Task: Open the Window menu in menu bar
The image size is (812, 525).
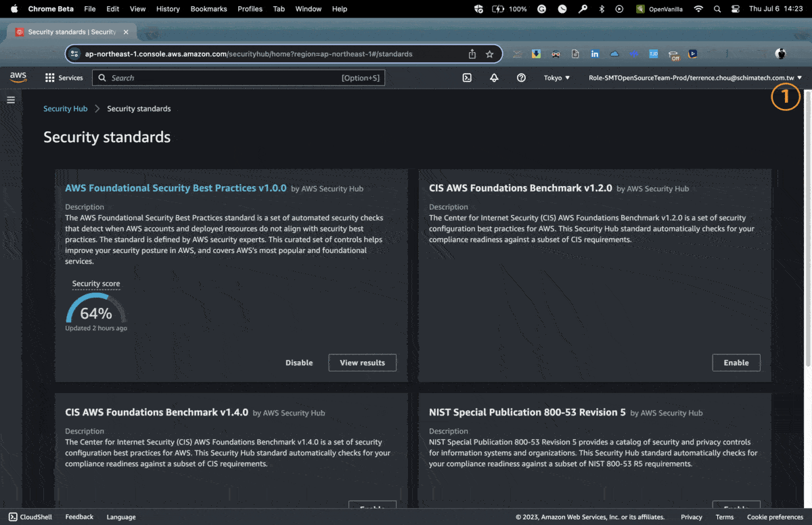Action: coord(309,9)
